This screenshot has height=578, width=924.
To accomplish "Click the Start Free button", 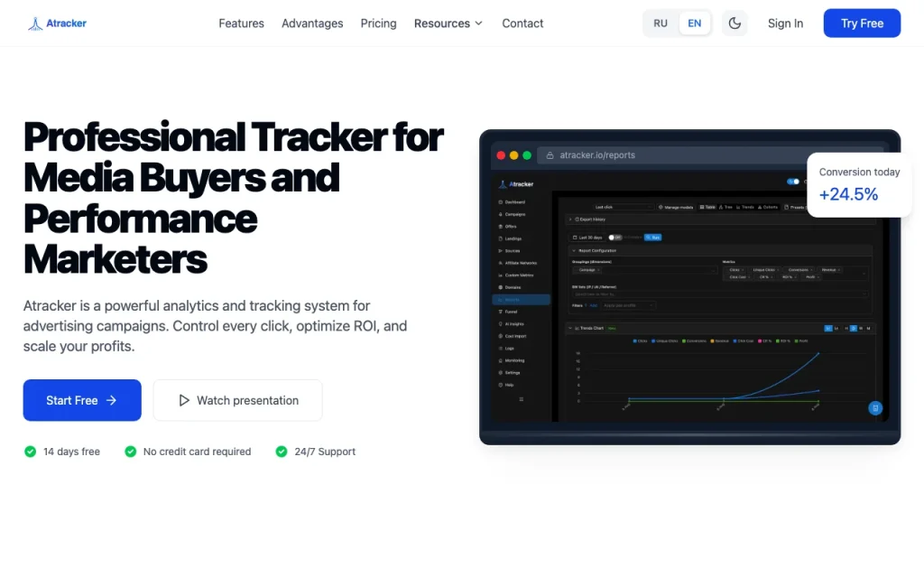I will (82, 400).
